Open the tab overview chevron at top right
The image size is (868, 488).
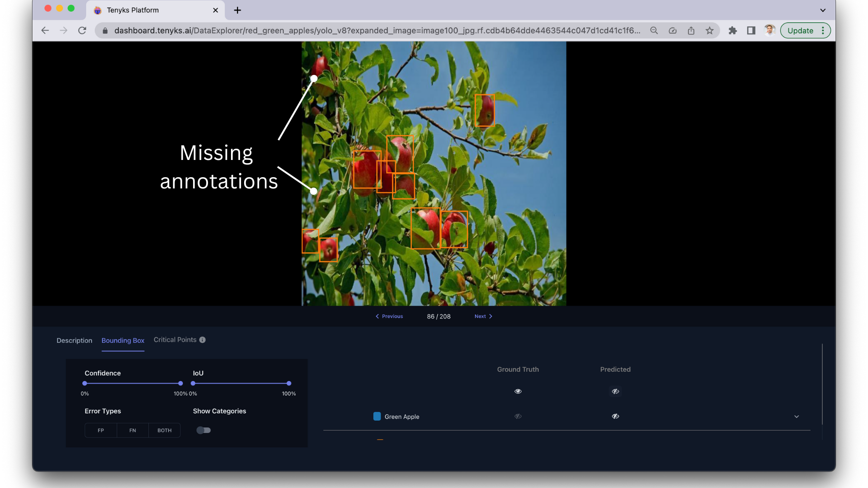point(823,10)
